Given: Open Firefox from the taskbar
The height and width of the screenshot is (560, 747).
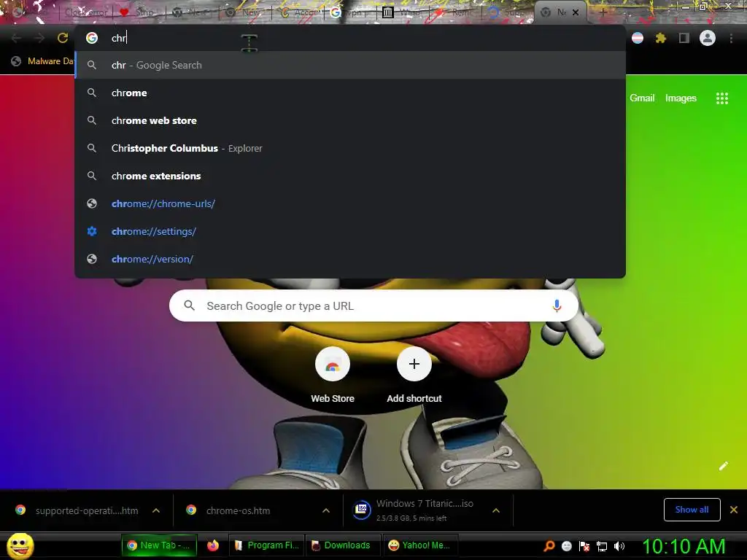Looking at the screenshot, I should pos(213,545).
